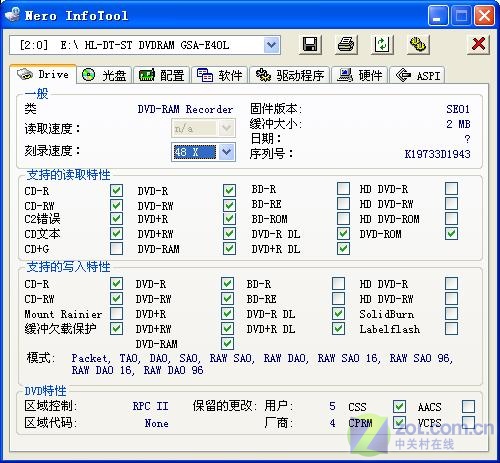This screenshot has height=463, width=500.
Task: Toggle SolidBurn write checkbox
Action: click(x=451, y=313)
